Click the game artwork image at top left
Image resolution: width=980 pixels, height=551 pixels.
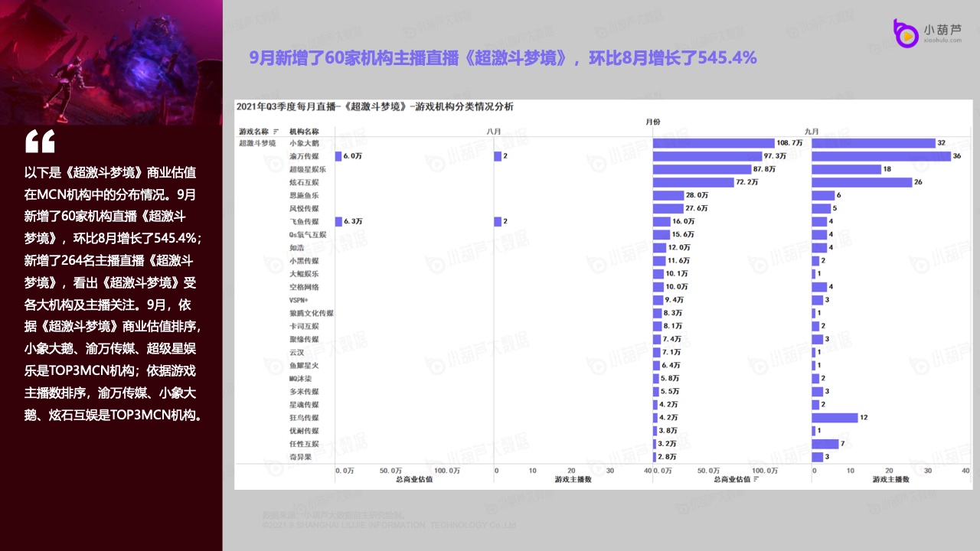pos(111,61)
